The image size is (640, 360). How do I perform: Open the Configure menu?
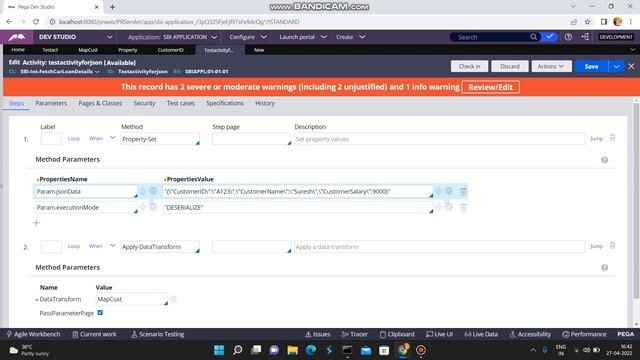tap(248, 37)
